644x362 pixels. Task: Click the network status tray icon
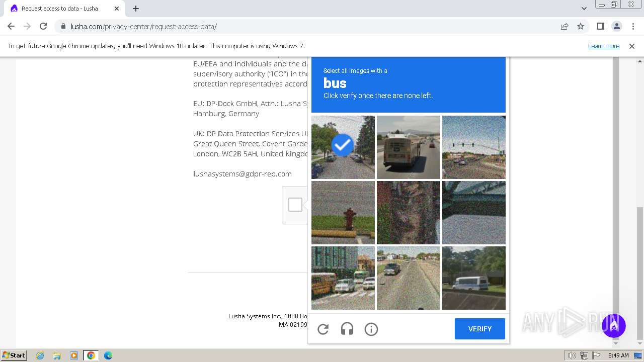point(584,355)
